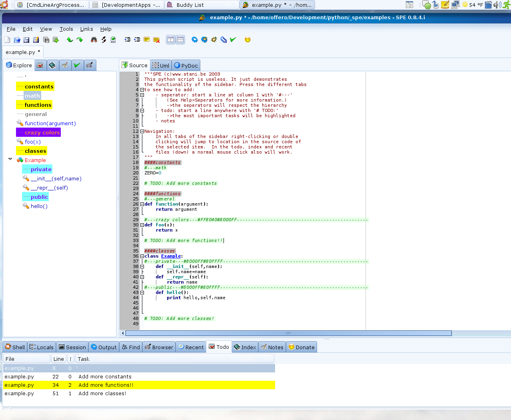Click the green Redo arrow
This screenshot has width=511, height=420.
click(80, 40)
